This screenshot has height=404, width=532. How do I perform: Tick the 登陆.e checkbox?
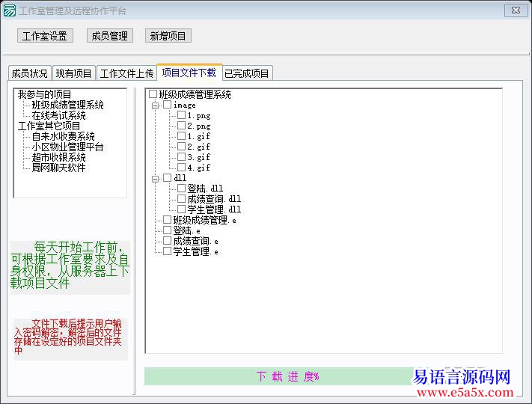coord(167,230)
